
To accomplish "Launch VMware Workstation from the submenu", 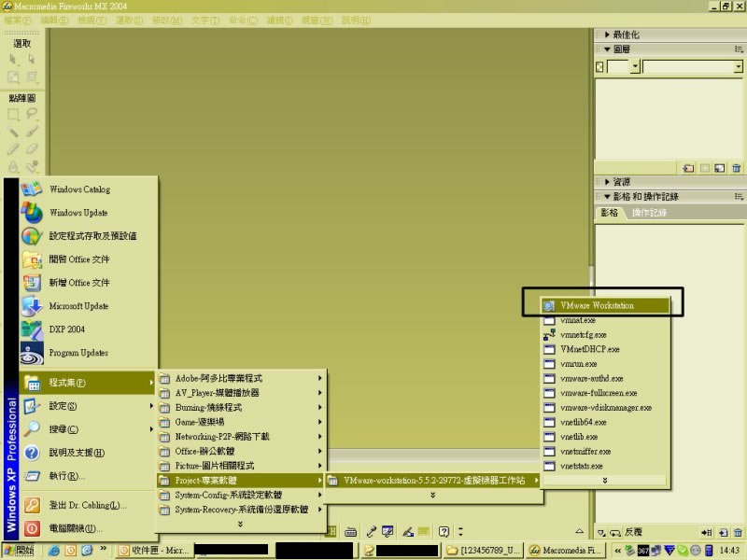I will coord(605,306).
